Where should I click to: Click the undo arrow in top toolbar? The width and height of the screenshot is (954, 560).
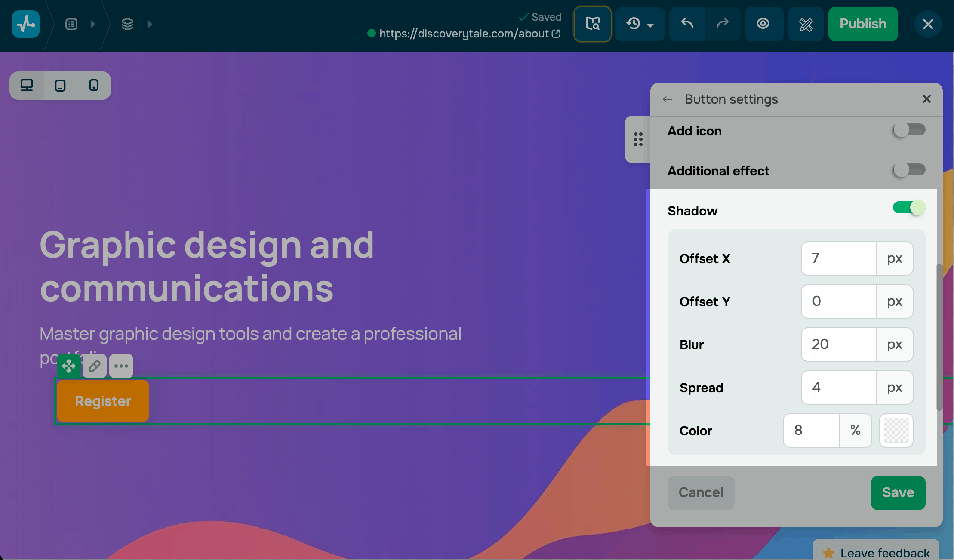click(687, 24)
